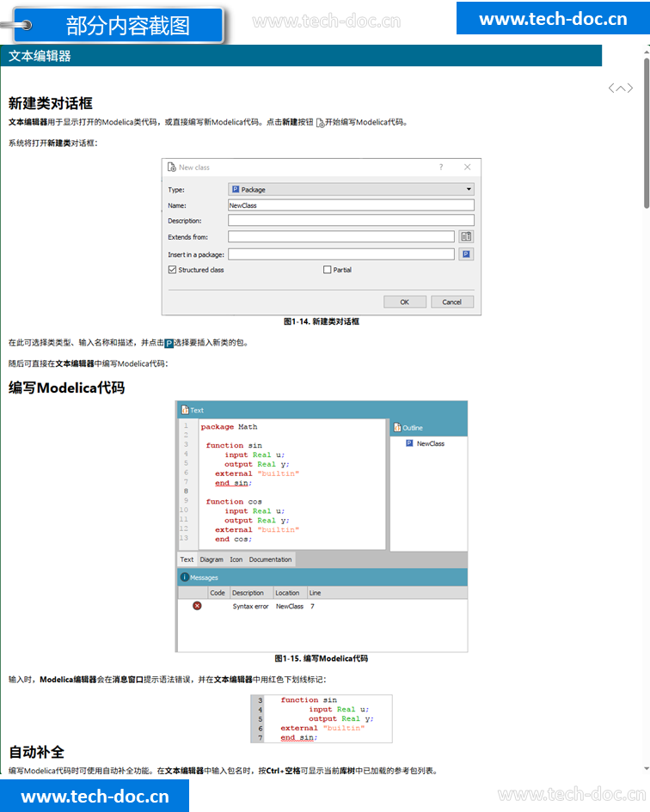
Task: Switch to the Diagram tab
Action: click(212, 559)
